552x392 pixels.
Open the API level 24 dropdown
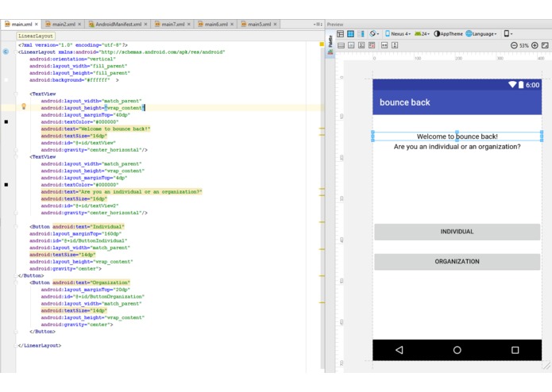pyautogui.click(x=422, y=34)
